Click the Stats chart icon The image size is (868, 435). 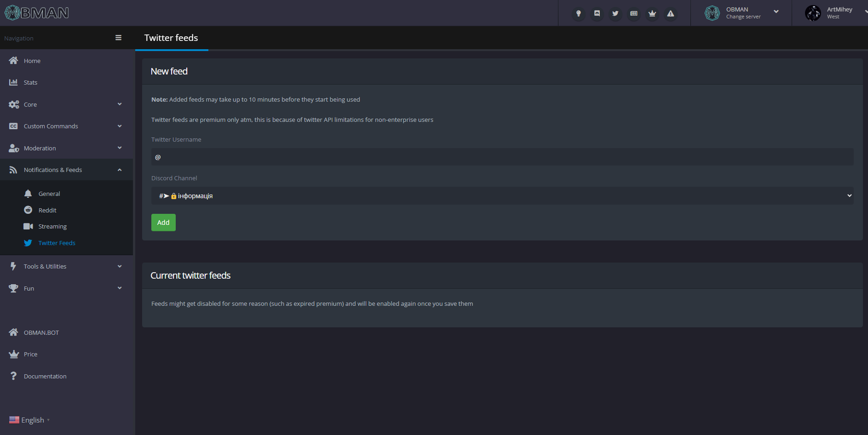(13, 82)
